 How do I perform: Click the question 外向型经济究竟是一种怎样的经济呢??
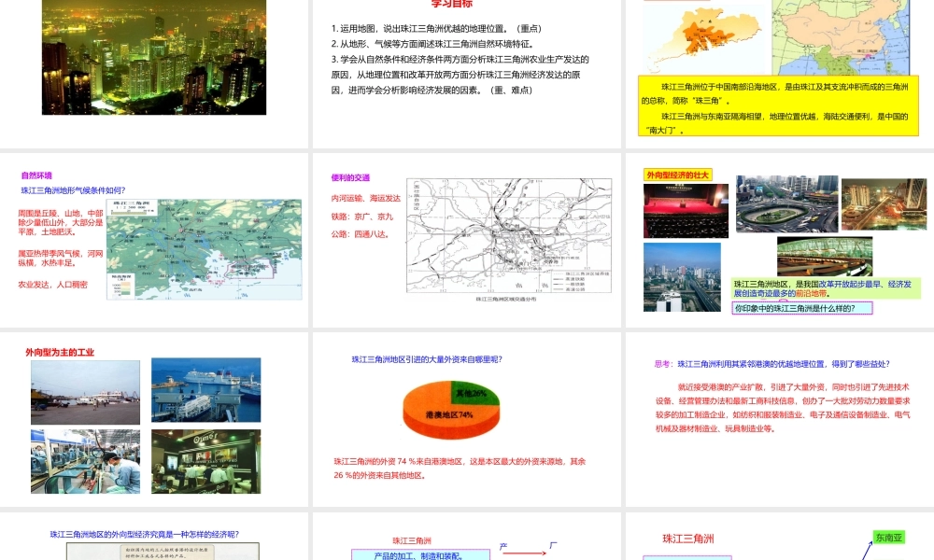[x=144, y=535]
